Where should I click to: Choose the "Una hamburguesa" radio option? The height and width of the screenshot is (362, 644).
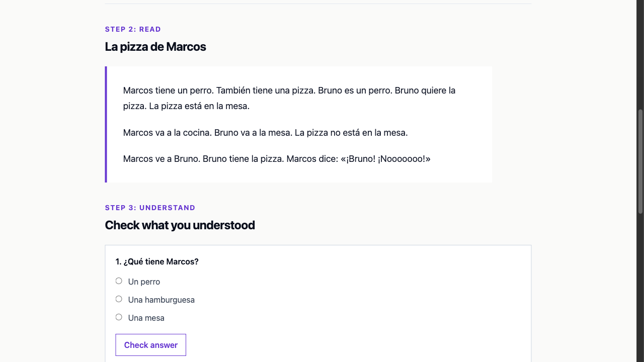click(x=119, y=299)
